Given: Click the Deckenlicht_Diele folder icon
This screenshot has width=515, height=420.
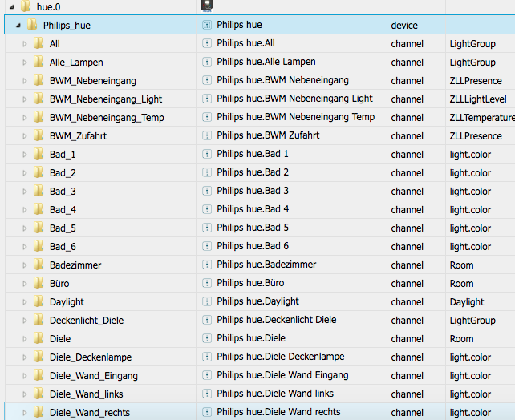Looking at the screenshot, I should pyautogui.click(x=39, y=320).
